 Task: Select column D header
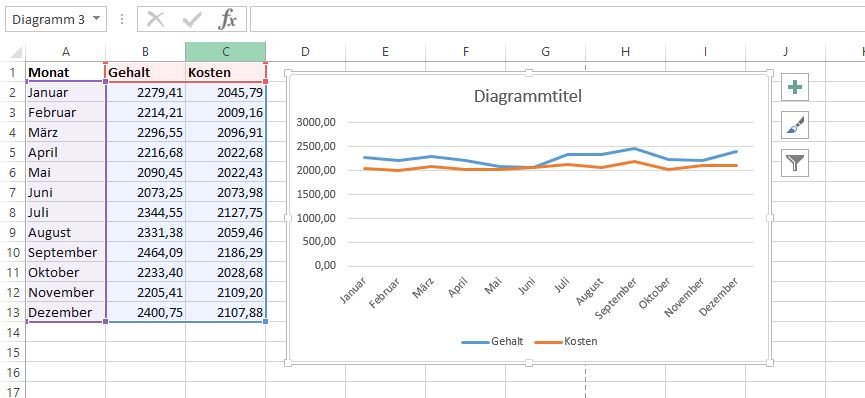point(305,52)
